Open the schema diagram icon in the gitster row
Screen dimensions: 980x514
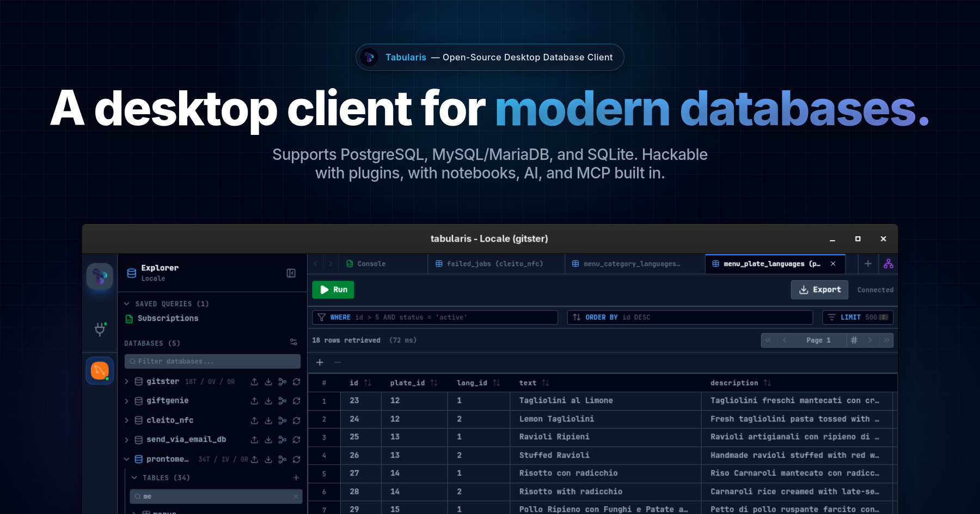(283, 382)
